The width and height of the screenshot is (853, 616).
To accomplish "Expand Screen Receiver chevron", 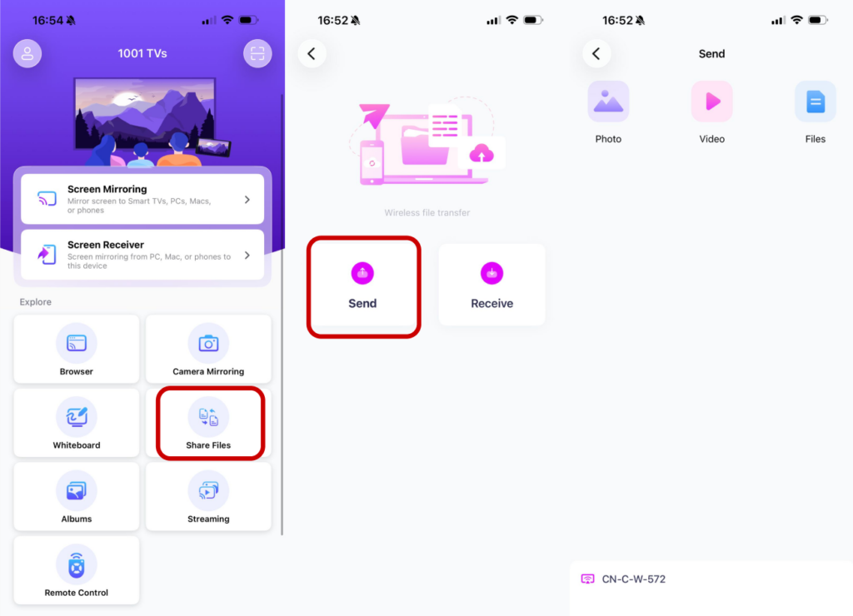I will click(x=247, y=255).
